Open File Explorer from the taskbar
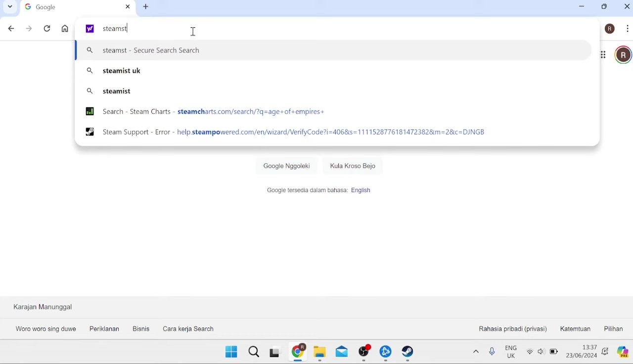 tap(319, 352)
